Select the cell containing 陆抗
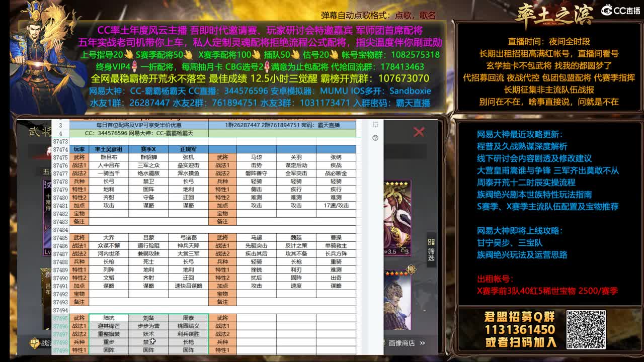 click(x=109, y=318)
